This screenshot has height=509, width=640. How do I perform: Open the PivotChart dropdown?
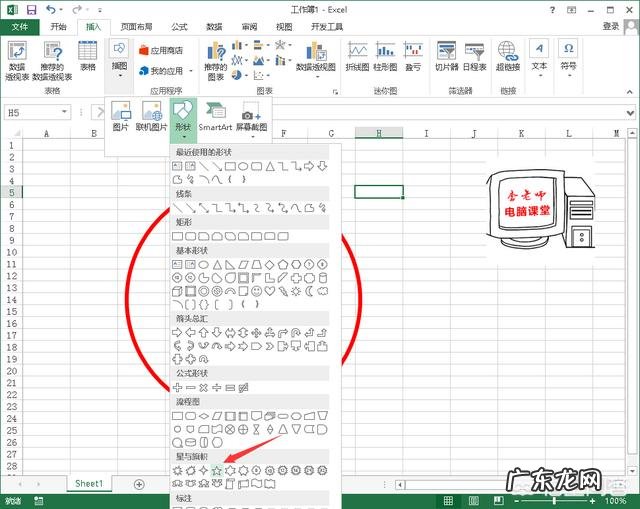317,77
